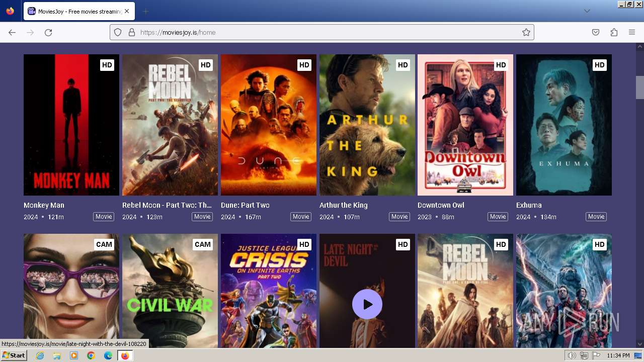This screenshot has width=644, height=362.
Task: Open the Civil War poster
Action: point(170,291)
